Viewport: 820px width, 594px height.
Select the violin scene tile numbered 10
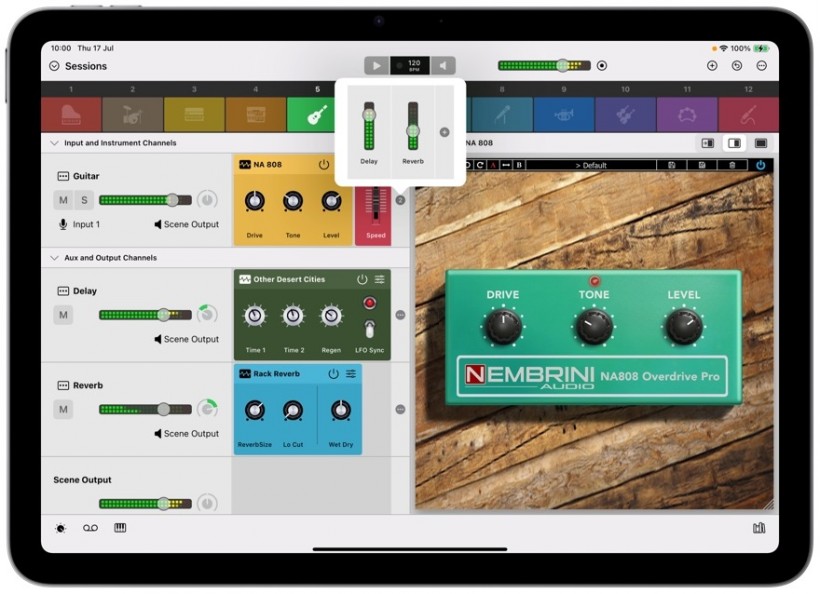click(x=625, y=115)
